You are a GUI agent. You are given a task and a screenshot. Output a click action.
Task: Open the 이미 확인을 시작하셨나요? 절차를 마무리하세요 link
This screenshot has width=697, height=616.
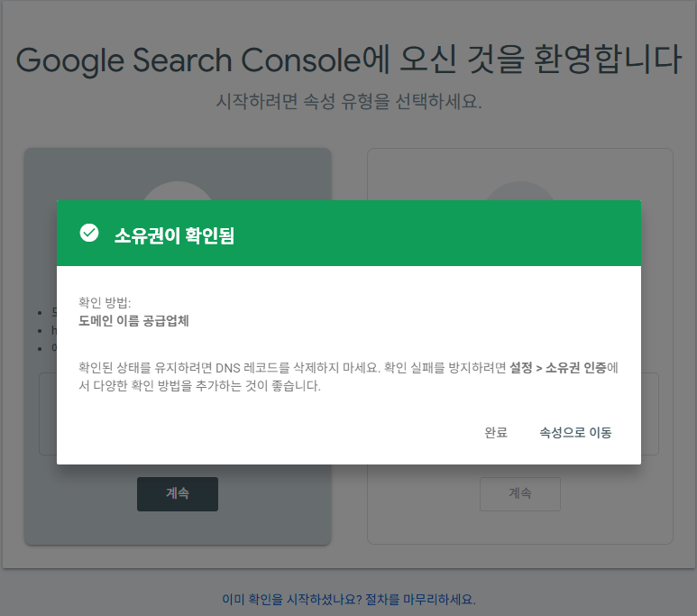point(348,599)
